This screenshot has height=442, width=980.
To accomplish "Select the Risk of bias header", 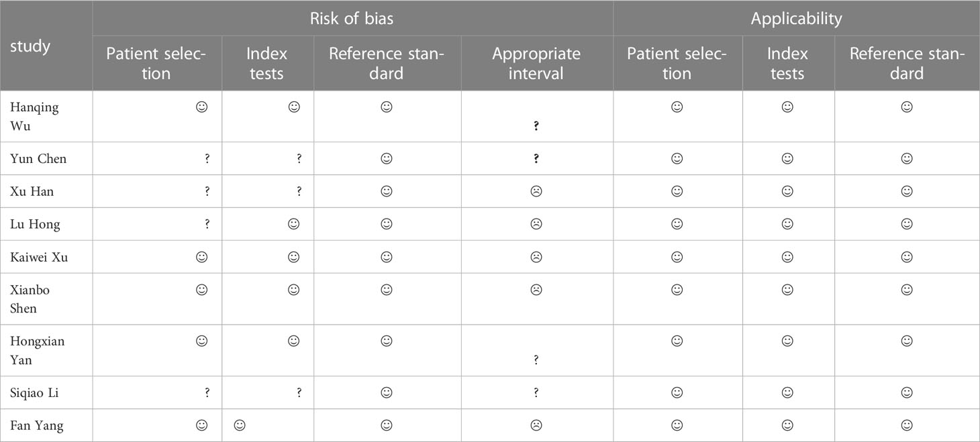I will [x=352, y=19].
